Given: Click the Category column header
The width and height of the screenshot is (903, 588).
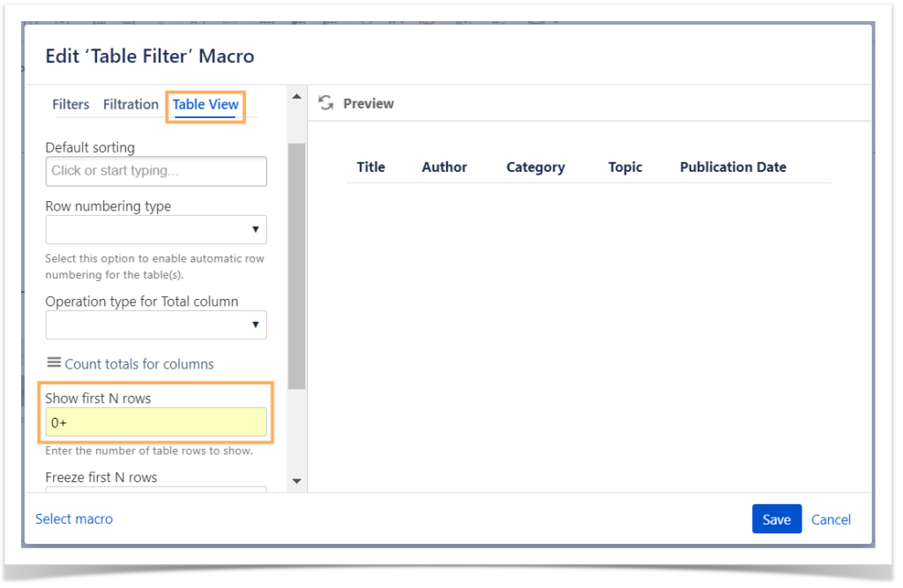Looking at the screenshot, I should (x=535, y=167).
